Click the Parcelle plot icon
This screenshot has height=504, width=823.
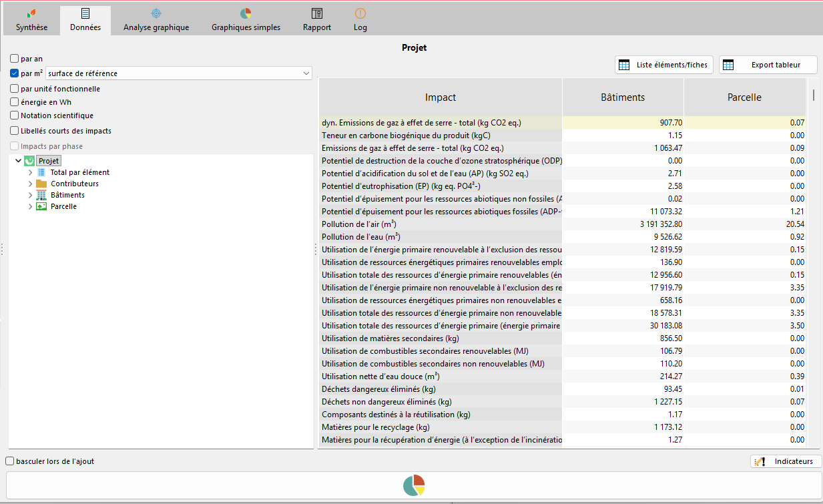41,206
